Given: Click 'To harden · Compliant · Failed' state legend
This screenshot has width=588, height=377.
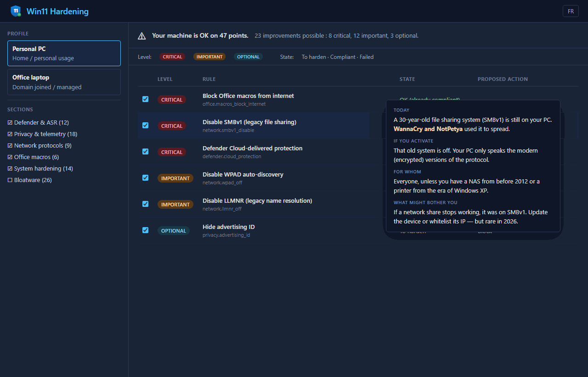Looking at the screenshot, I should click(338, 57).
